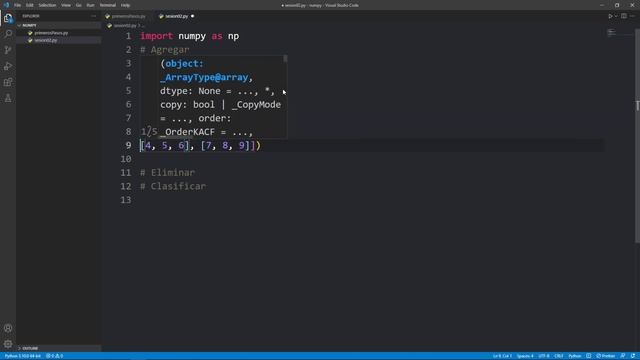Screen dimensions: 640x360
Task: Open the Selection menu
Action: 47,5
